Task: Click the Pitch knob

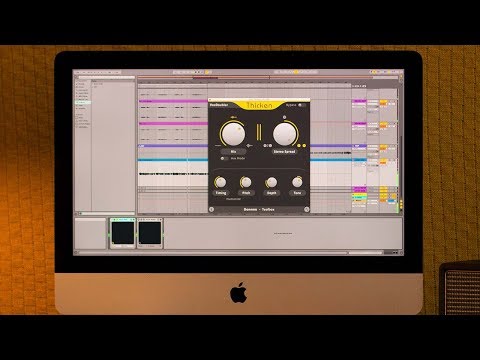Action: click(246, 182)
